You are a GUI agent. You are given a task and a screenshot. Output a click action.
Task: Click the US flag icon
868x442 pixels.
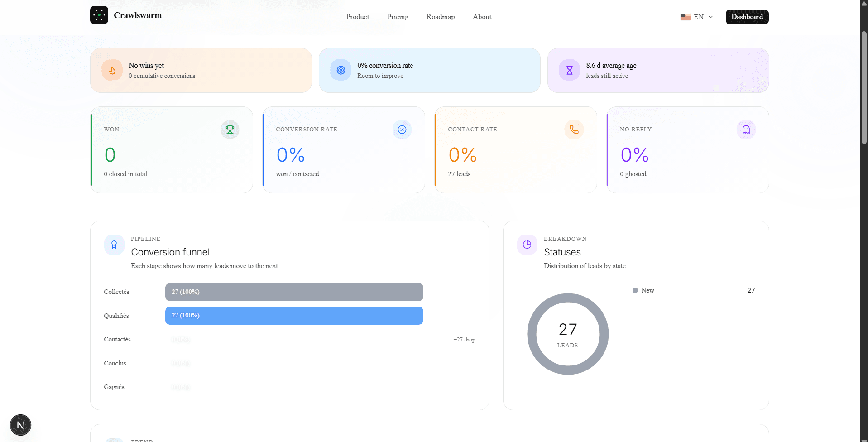click(x=685, y=17)
